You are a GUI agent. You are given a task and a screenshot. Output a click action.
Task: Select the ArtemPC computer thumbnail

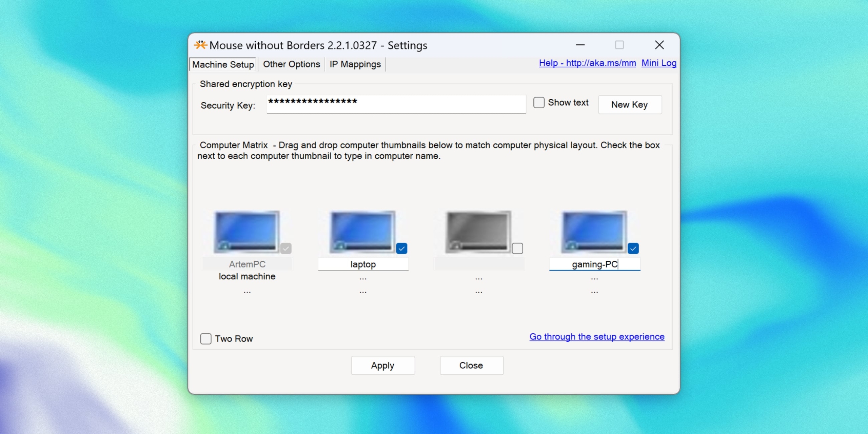(x=247, y=232)
